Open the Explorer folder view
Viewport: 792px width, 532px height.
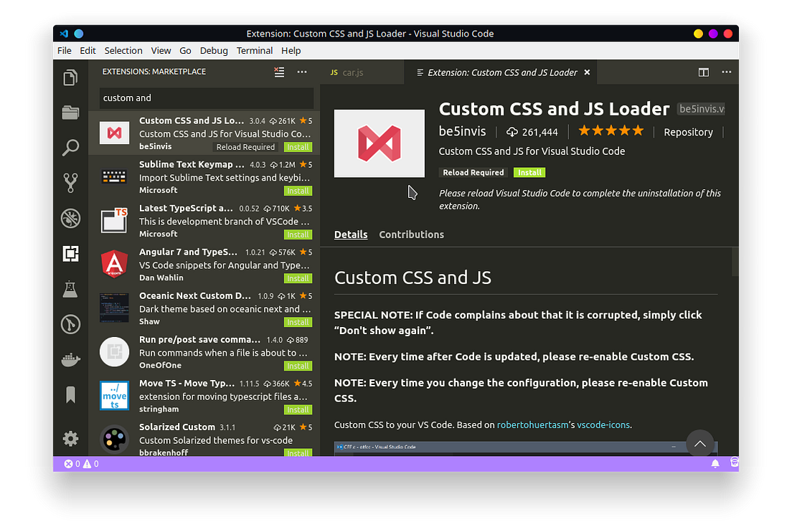click(x=70, y=113)
